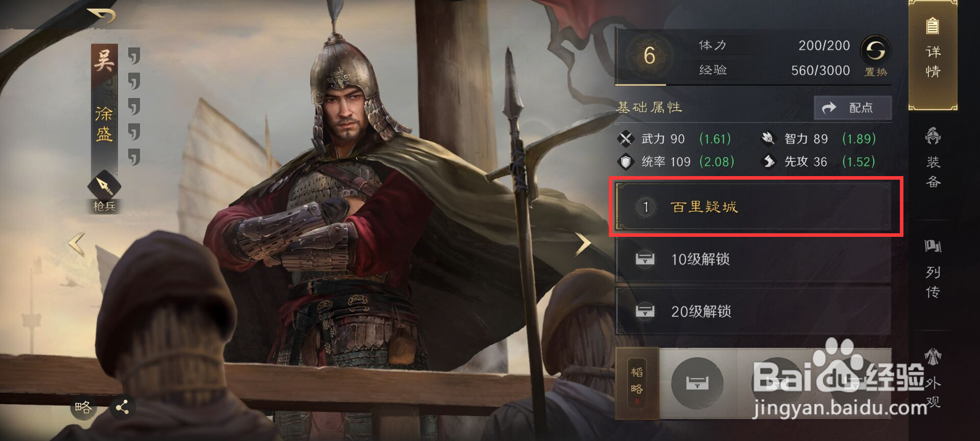The width and height of the screenshot is (980, 441).
Task: Tap the 20级解锁 locked skill slot
Action: pyautogui.click(x=754, y=311)
